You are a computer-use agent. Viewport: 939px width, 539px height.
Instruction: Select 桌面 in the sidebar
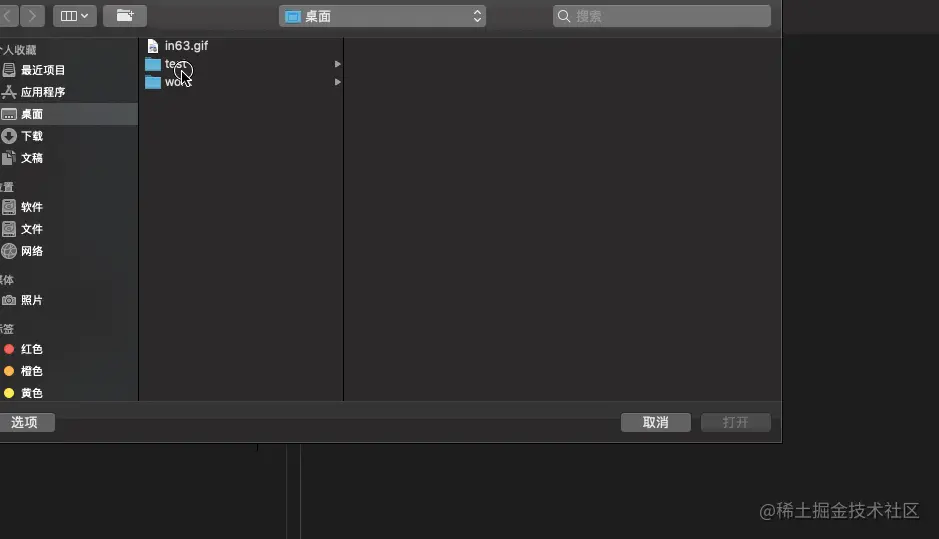point(67,114)
